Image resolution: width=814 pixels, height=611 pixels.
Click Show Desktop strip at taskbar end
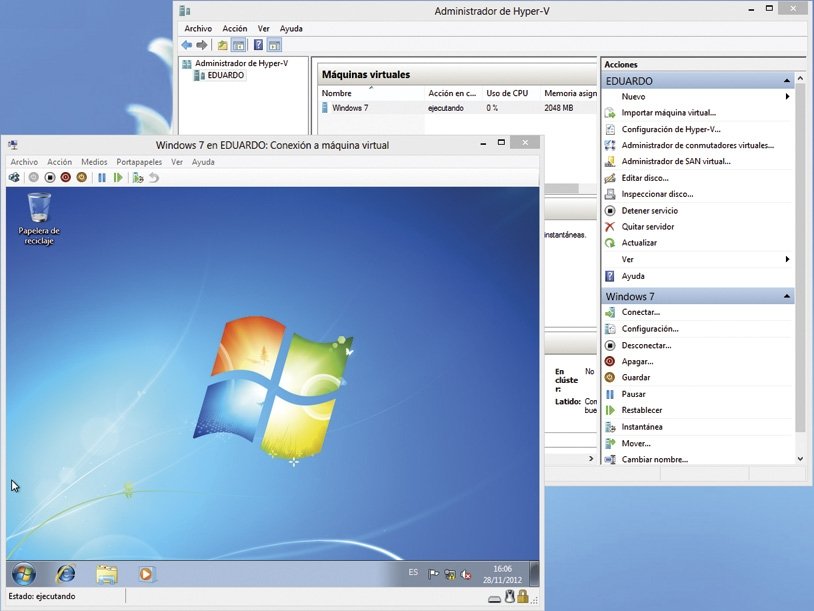[x=534, y=574]
